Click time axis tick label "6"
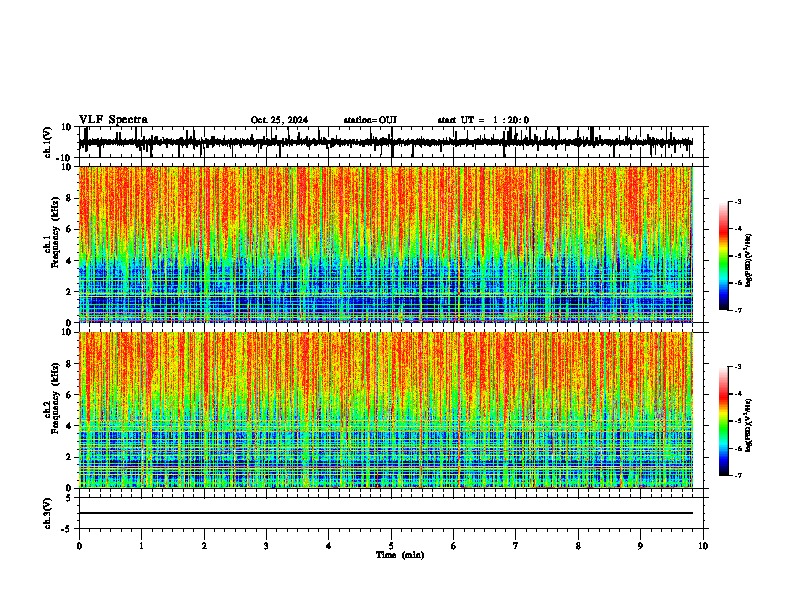 pos(454,545)
